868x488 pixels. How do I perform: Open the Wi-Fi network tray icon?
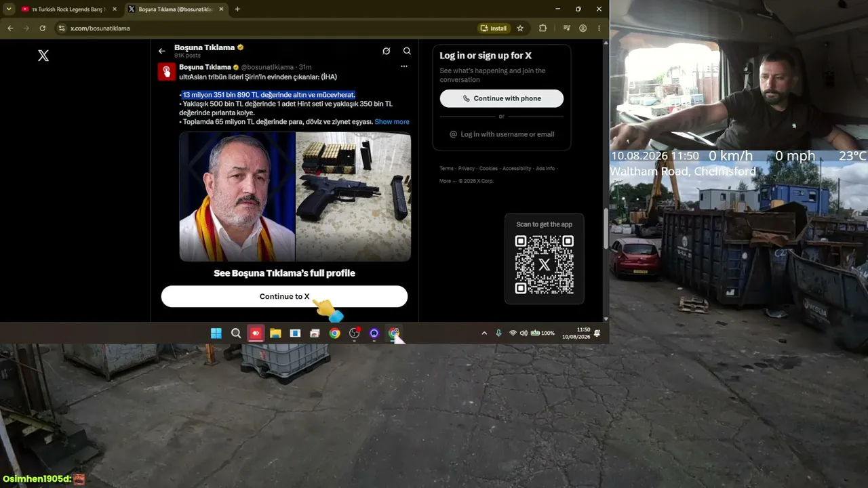coord(513,333)
